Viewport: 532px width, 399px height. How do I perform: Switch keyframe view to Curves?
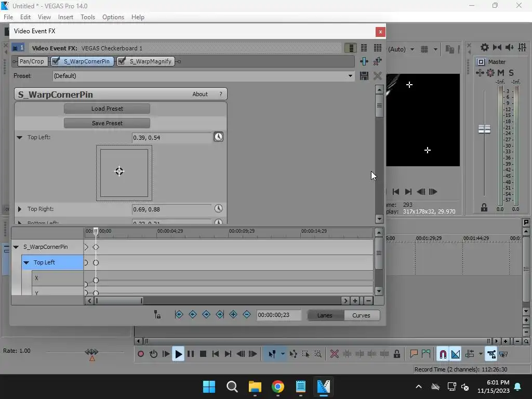click(x=362, y=315)
